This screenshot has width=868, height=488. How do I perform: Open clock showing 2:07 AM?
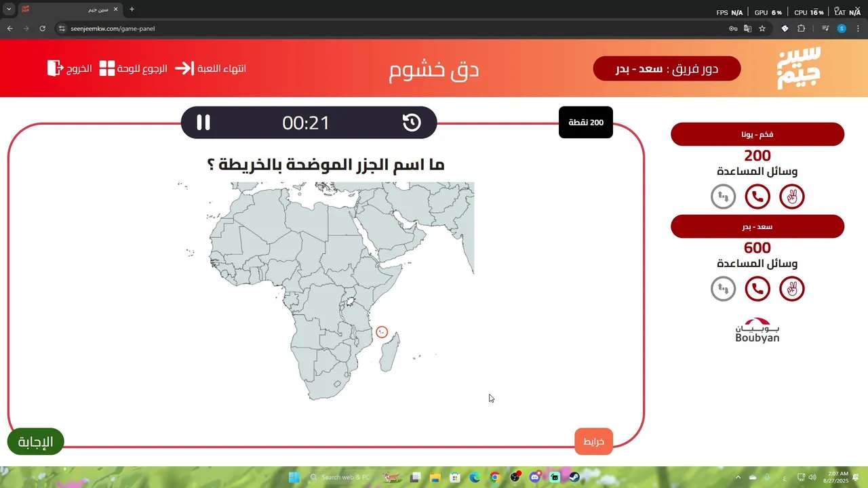click(x=836, y=477)
